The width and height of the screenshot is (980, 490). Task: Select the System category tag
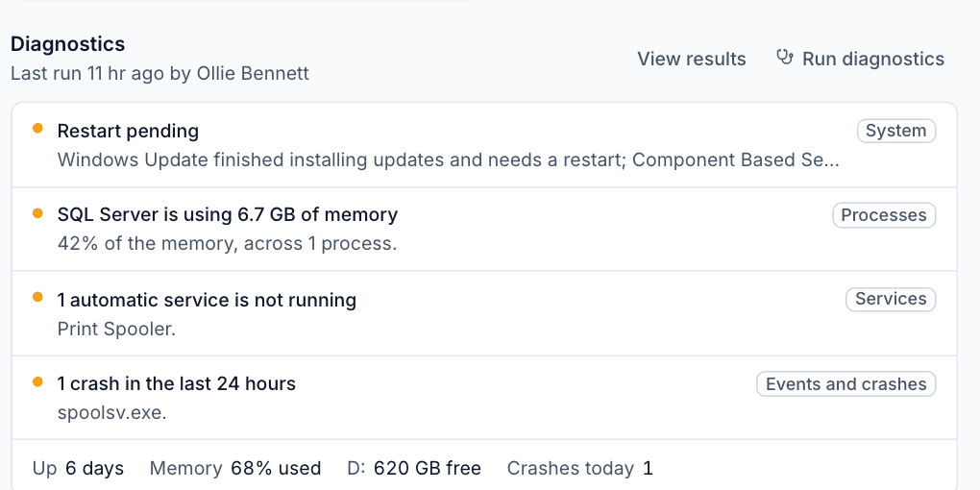[896, 131]
